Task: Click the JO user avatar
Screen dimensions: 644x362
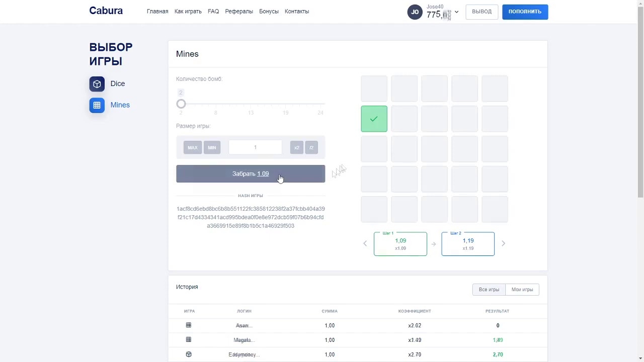Action: (x=415, y=12)
